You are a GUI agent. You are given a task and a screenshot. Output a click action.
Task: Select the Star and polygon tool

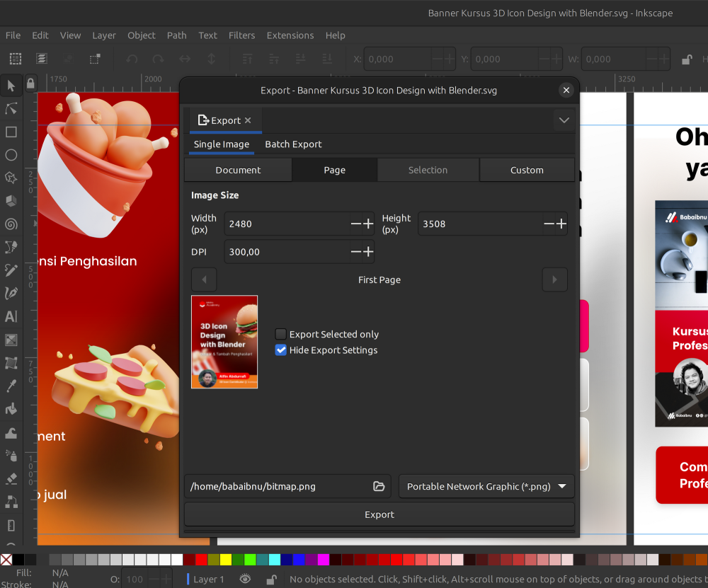11,178
